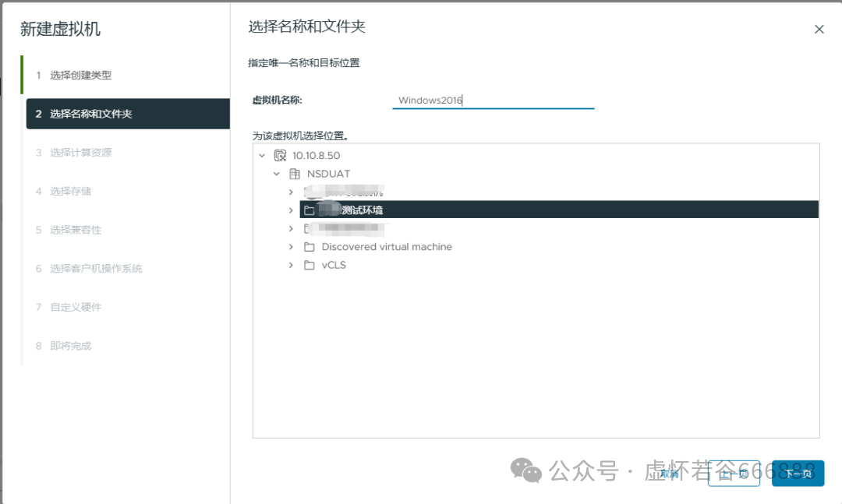The image size is (842, 504).
Task: Click the Discovered virtual machine folder icon
Action: coord(310,247)
